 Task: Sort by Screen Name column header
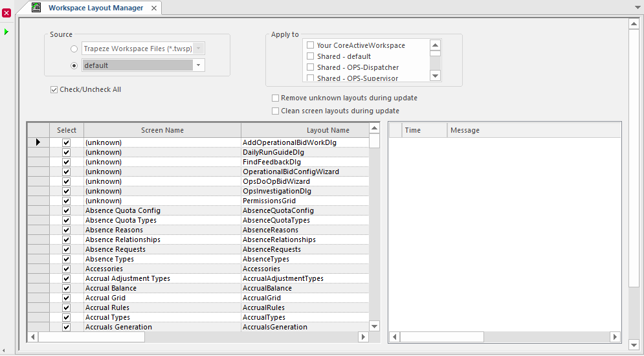162,130
